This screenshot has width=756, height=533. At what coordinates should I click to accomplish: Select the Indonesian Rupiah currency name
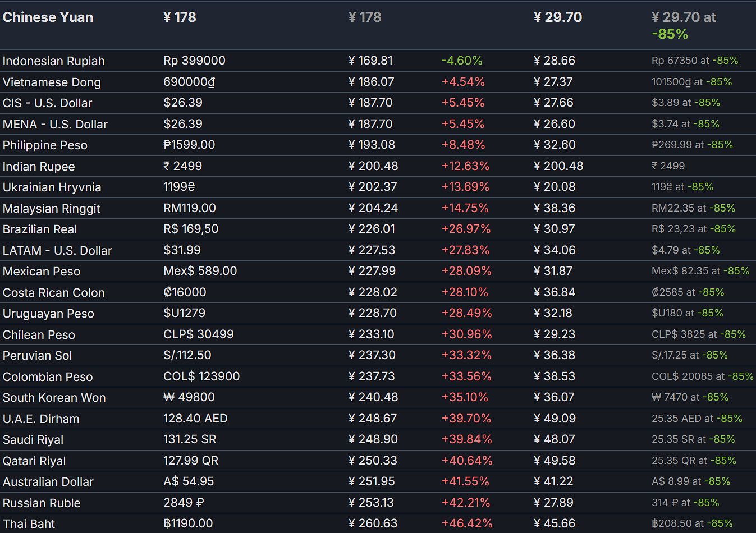click(53, 61)
